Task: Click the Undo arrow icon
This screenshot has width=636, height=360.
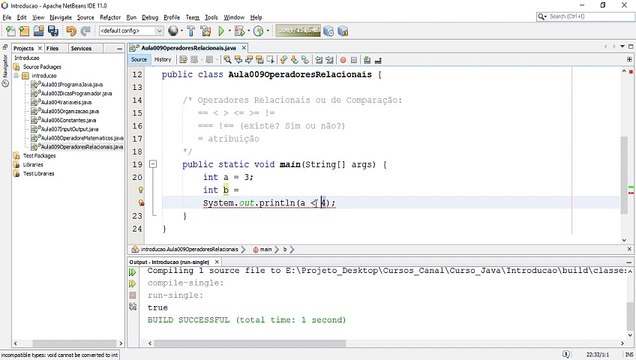Action: point(71,31)
